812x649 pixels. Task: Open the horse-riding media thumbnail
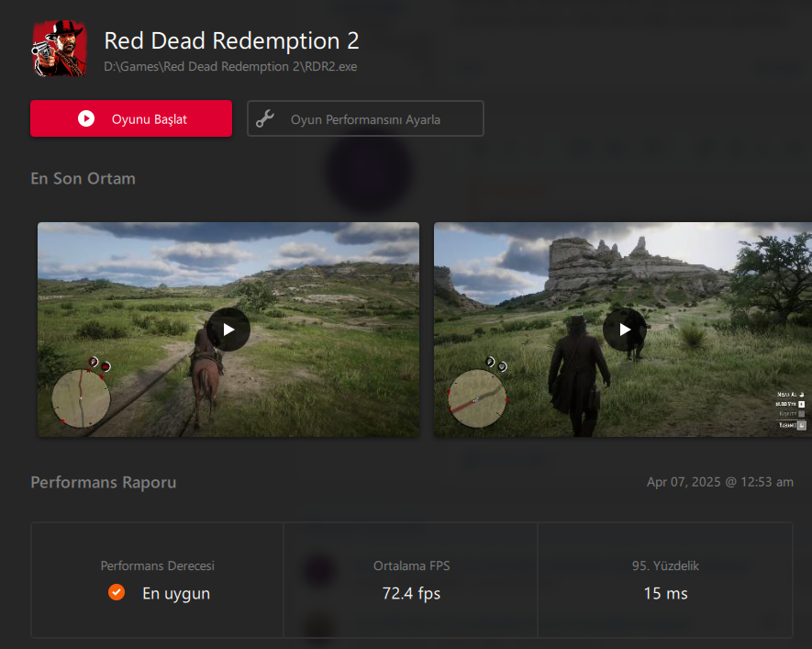[x=228, y=330]
